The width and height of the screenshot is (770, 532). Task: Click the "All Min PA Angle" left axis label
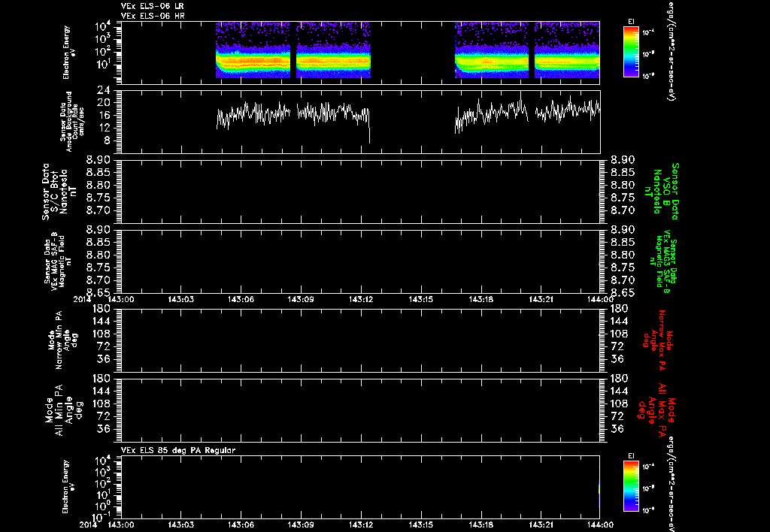64,410
